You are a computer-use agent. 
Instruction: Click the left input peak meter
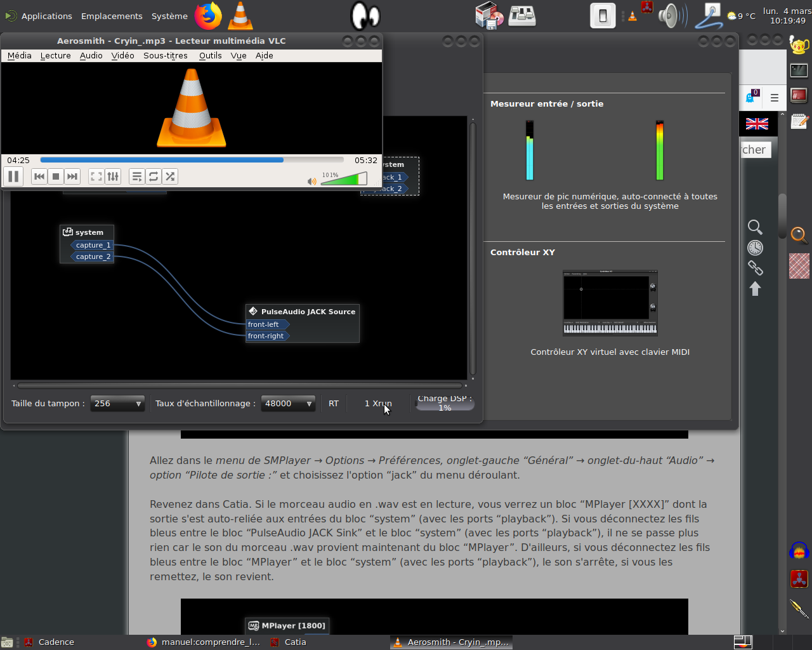click(530, 150)
